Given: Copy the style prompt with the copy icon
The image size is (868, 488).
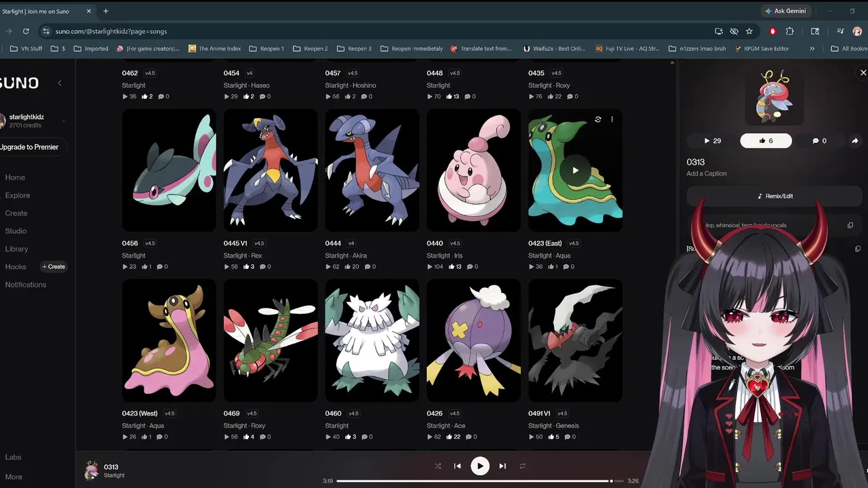Looking at the screenshot, I should pos(850,226).
